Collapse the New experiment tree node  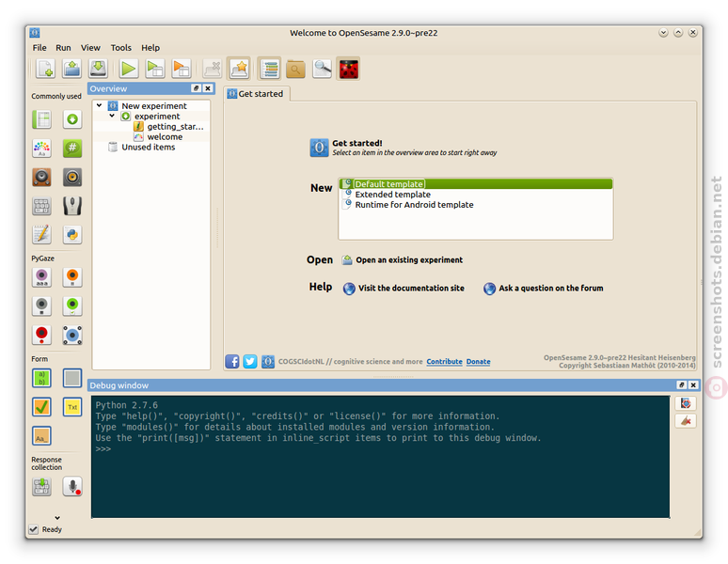point(100,105)
